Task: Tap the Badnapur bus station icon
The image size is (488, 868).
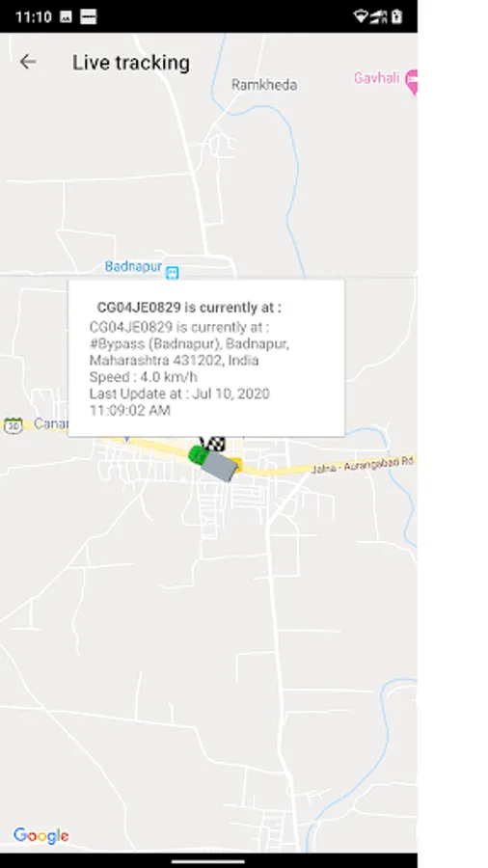Action: click(172, 272)
